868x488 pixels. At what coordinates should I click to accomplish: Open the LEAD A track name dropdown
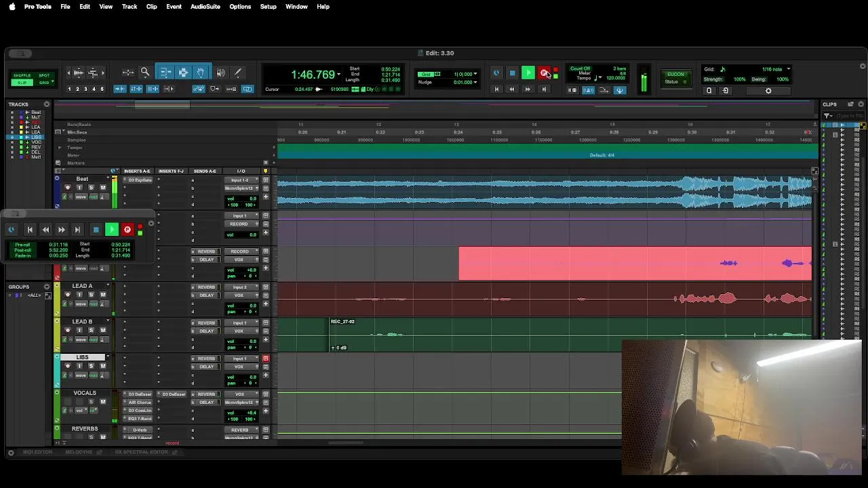pyautogui.click(x=107, y=286)
